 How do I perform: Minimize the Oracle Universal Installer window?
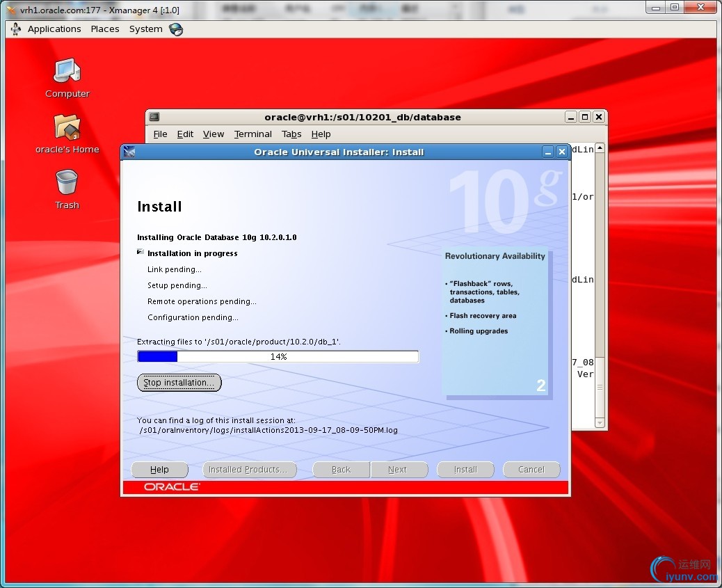tap(548, 152)
